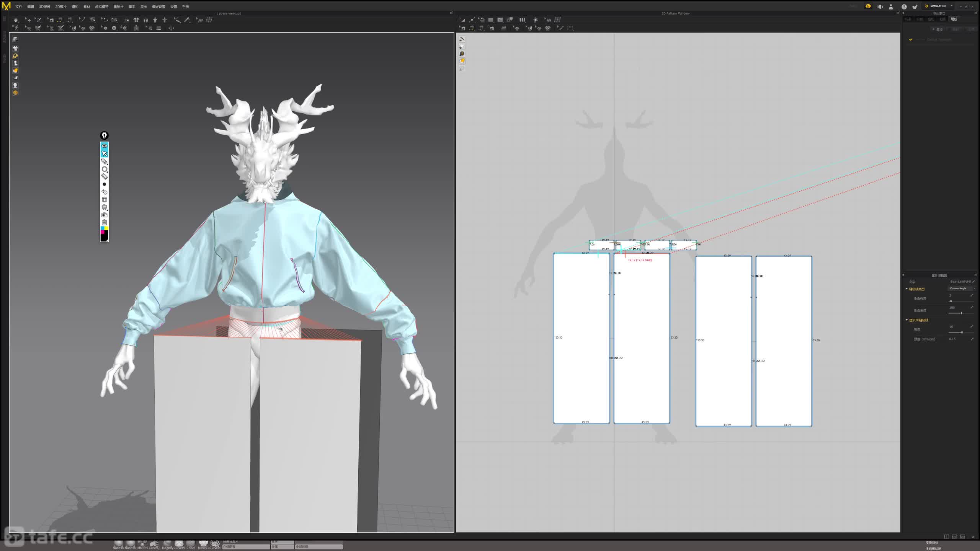This screenshot has width=980, height=551.
Task: Select the circle shape tool in floating palette
Action: (104, 169)
